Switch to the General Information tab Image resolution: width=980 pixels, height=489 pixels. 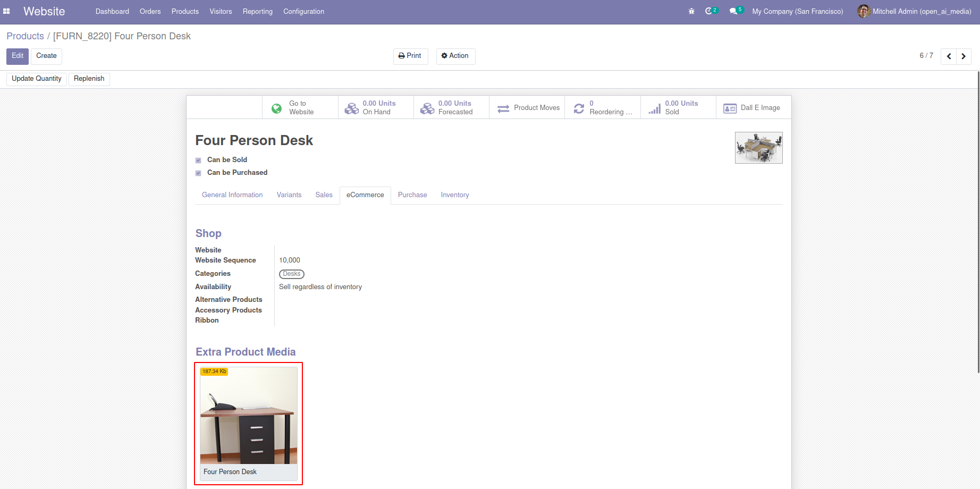pos(232,195)
